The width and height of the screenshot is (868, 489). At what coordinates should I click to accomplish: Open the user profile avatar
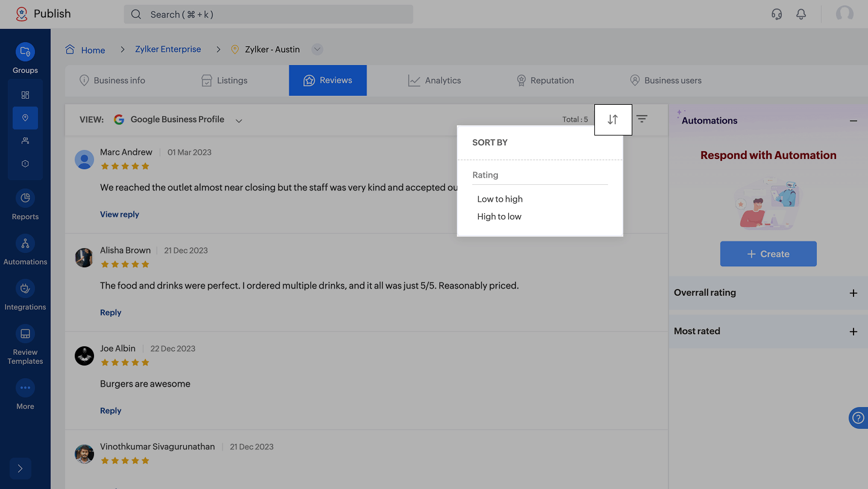[844, 14]
